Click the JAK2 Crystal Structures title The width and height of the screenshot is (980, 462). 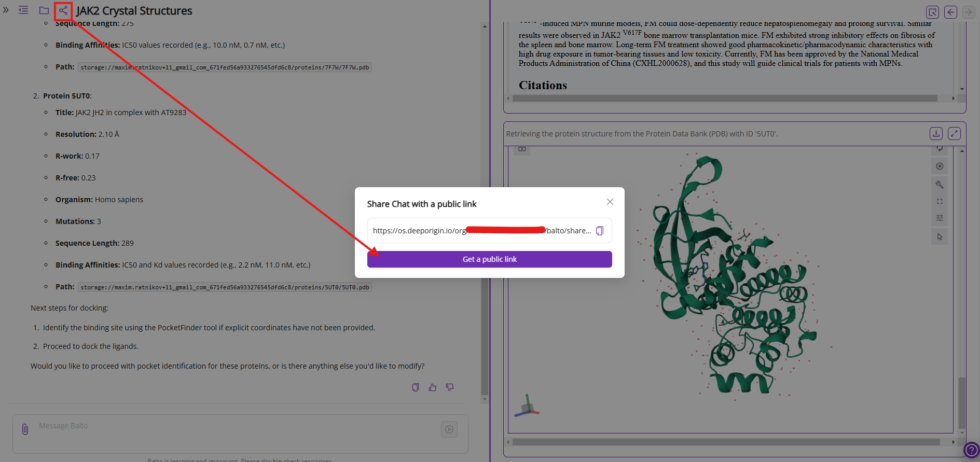coord(134,11)
